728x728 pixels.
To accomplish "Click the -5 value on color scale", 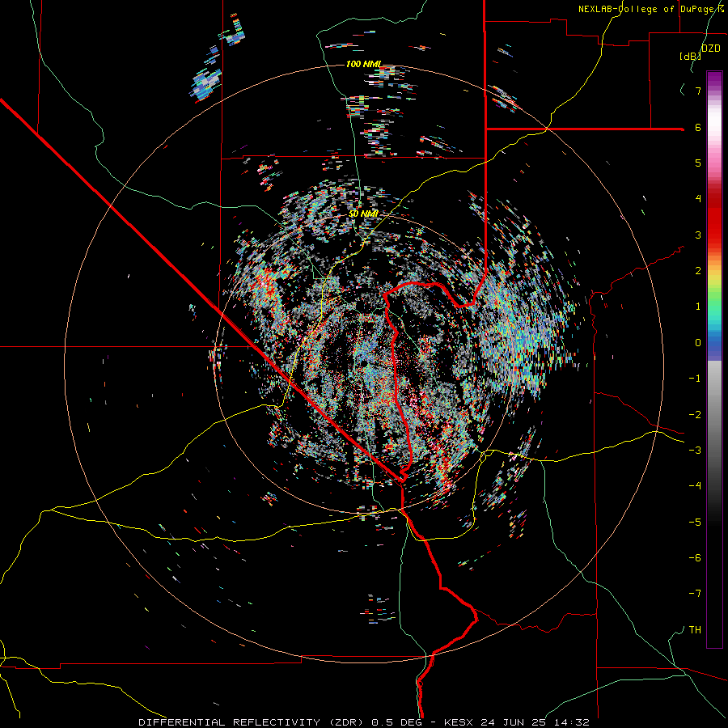I will click(x=695, y=523).
